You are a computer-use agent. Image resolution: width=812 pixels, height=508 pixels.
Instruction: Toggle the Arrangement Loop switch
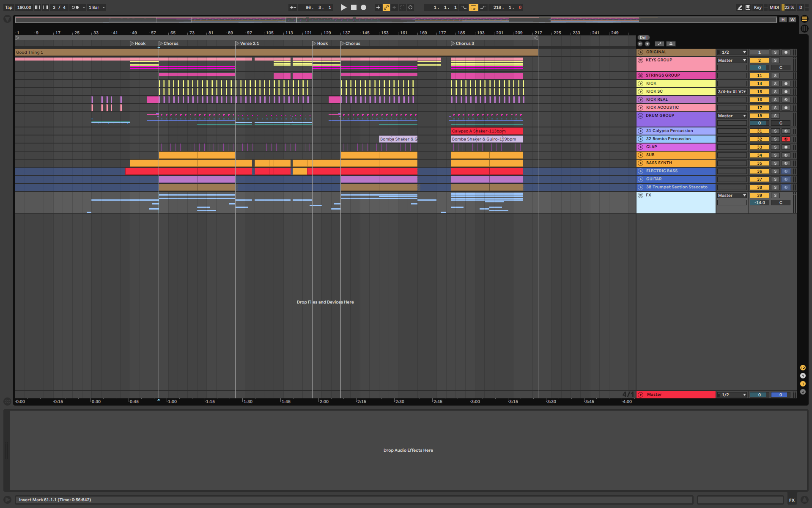click(x=473, y=7)
